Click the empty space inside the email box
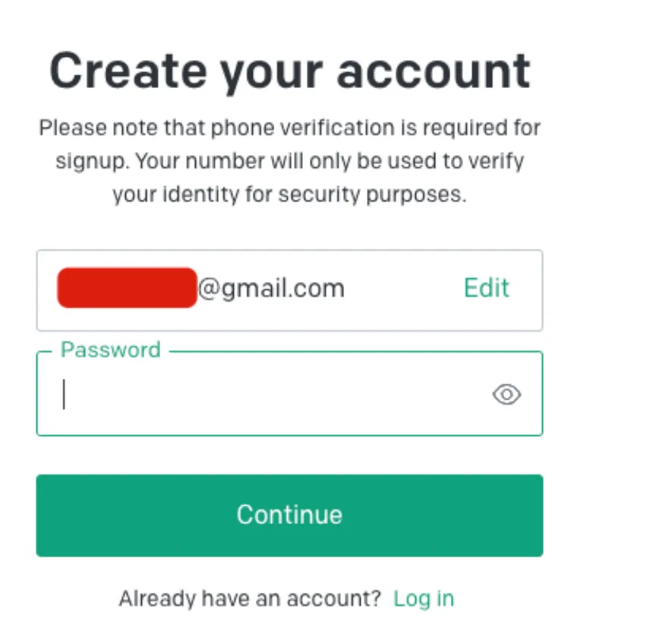The height and width of the screenshot is (644, 672). pos(402,289)
